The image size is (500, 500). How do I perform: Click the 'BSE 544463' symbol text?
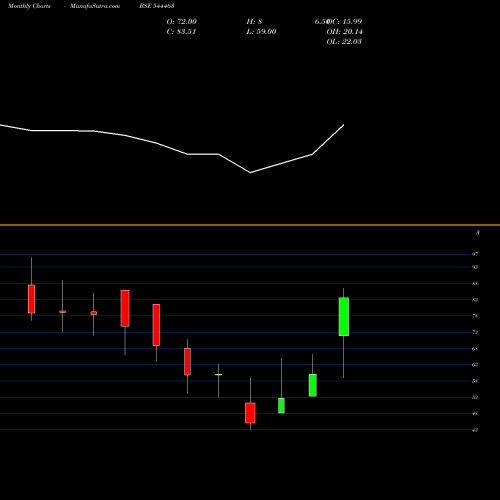pos(157,6)
